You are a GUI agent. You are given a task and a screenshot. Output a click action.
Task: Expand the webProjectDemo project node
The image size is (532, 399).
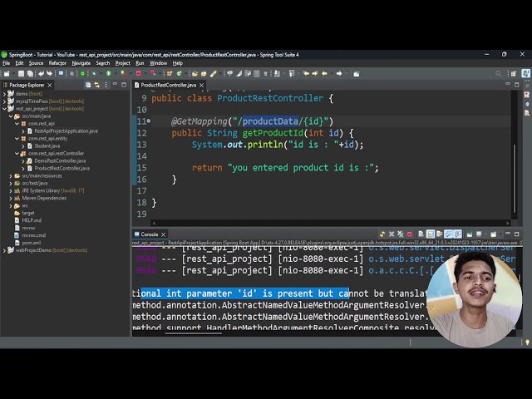tap(4, 250)
